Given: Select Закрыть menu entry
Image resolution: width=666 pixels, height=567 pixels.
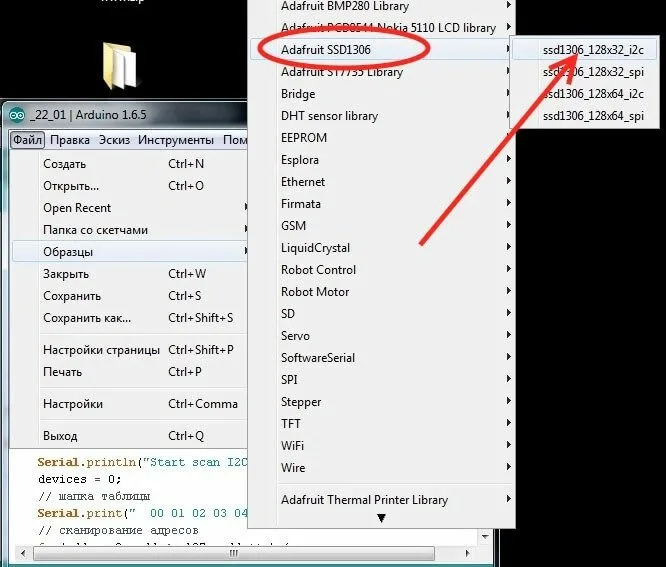Looking at the screenshot, I should [x=130, y=274].
